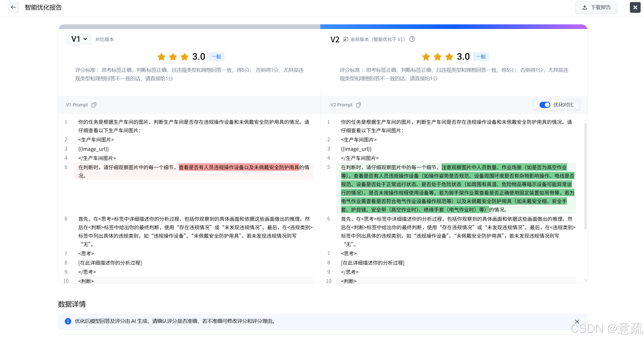Image resolution: width=644 pixels, height=339 pixels.
Task: Go back using the arrow button
Action: (x=13, y=7)
